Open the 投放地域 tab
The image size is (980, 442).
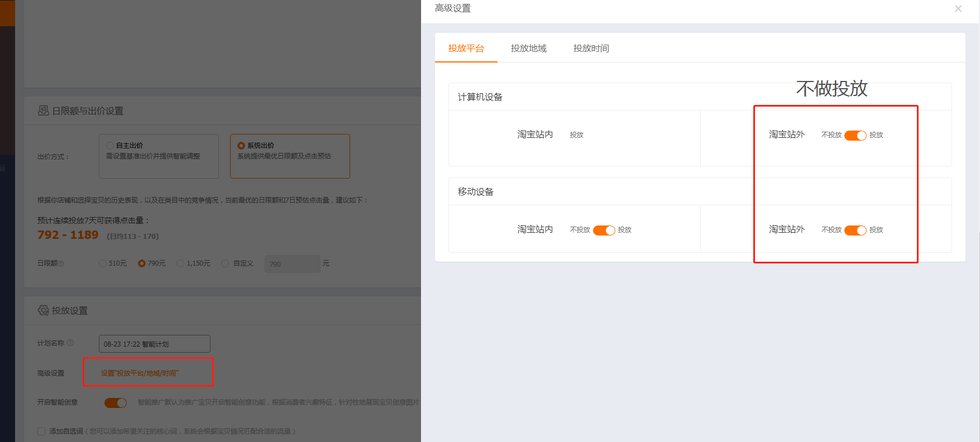pos(529,49)
